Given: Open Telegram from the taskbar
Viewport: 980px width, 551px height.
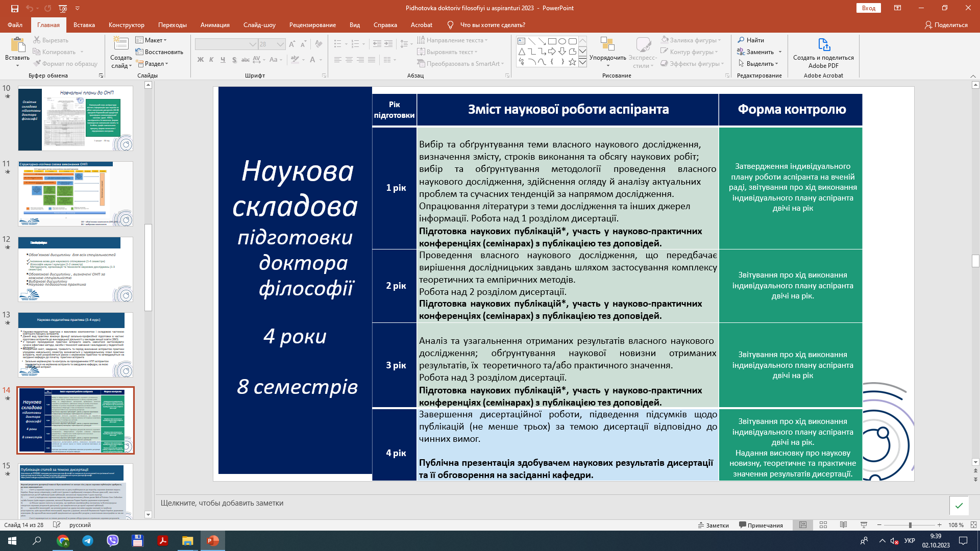Looking at the screenshot, I should tap(88, 541).
